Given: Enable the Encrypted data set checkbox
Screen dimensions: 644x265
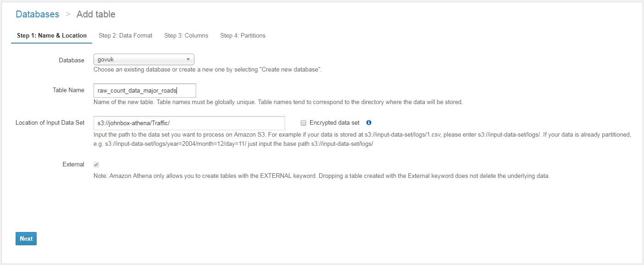Looking at the screenshot, I should click(303, 123).
